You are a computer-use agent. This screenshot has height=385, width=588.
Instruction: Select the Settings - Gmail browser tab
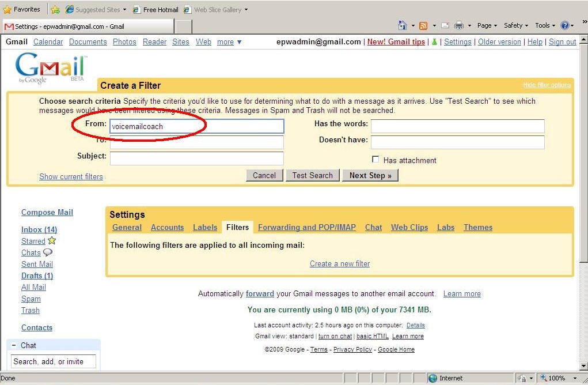click(x=89, y=27)
